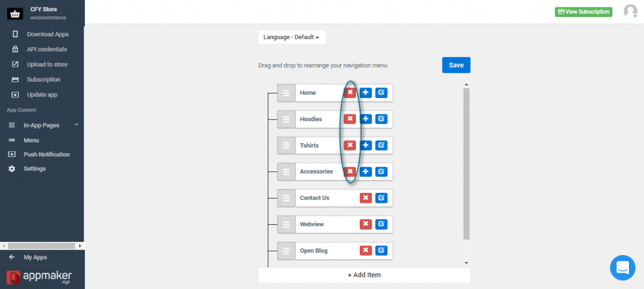The width and height of the screenshot is (644, 289).
Task: Delete the Tshirts menu item
Action: (350, 145)
